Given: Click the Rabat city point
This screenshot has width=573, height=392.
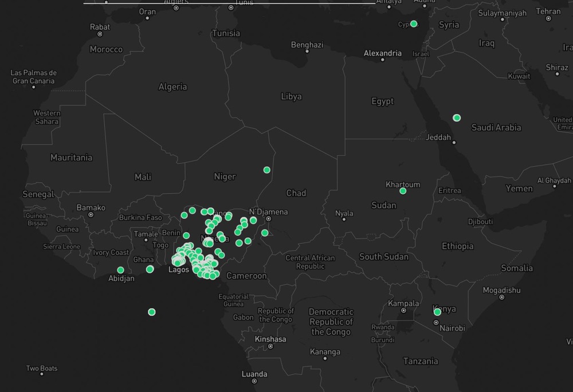Looking at the screenshot, I should click(x=100, y=34).
